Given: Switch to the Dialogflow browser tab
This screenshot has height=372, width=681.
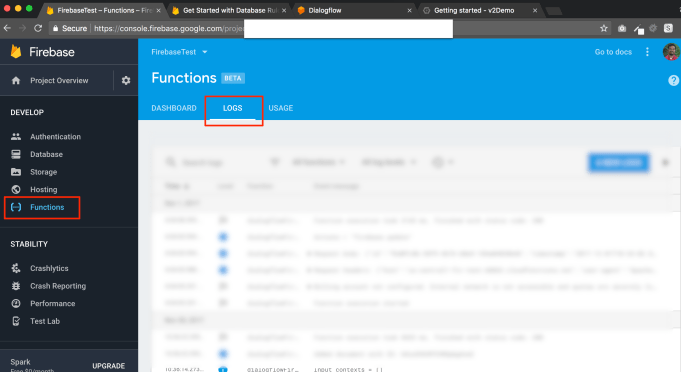Looking at the screenshot, I should 354,10.
